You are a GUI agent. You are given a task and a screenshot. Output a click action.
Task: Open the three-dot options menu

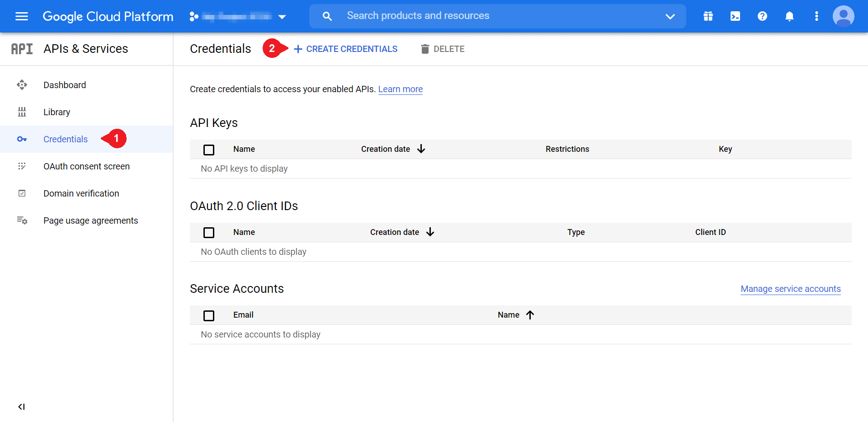click(816, 16)
